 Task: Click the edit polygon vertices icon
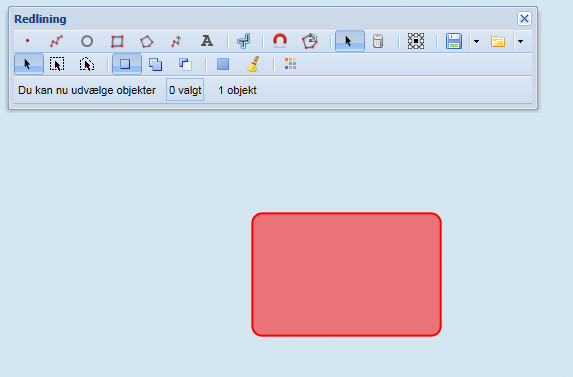(310, 41)
